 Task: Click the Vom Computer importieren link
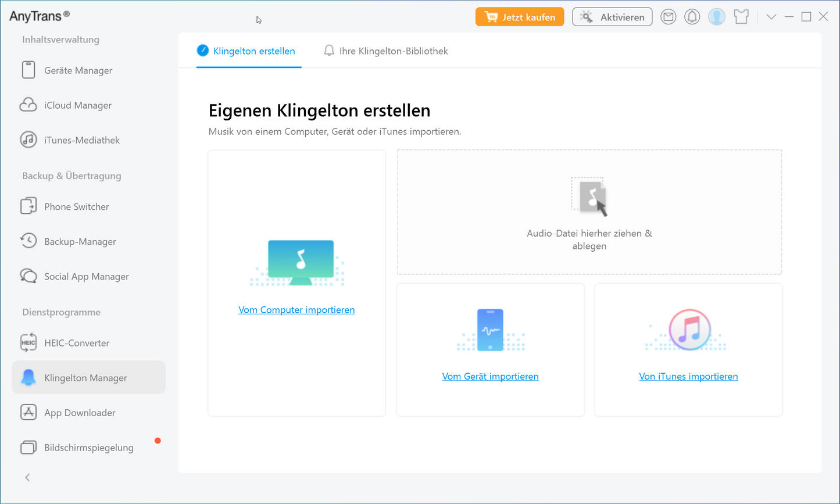(x=296, y=310)
